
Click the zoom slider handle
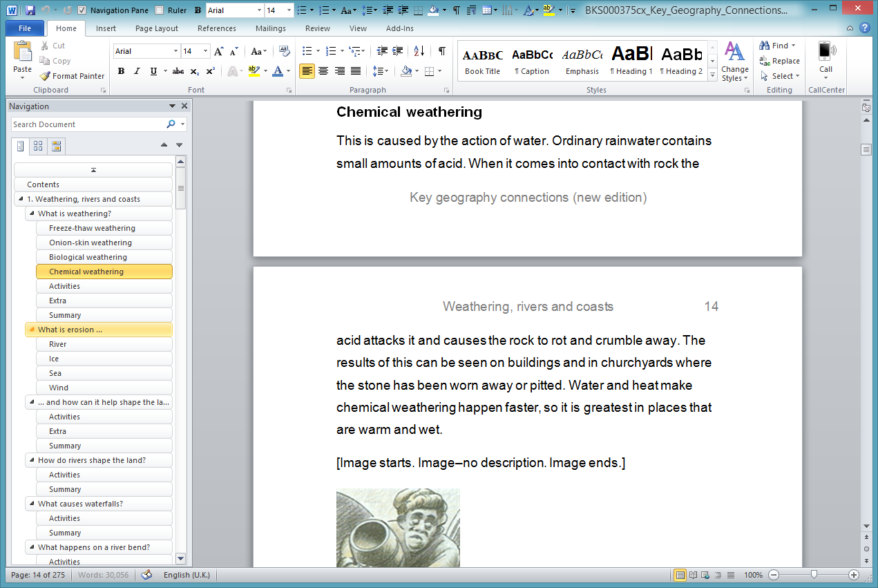click(x=814, y=575)
